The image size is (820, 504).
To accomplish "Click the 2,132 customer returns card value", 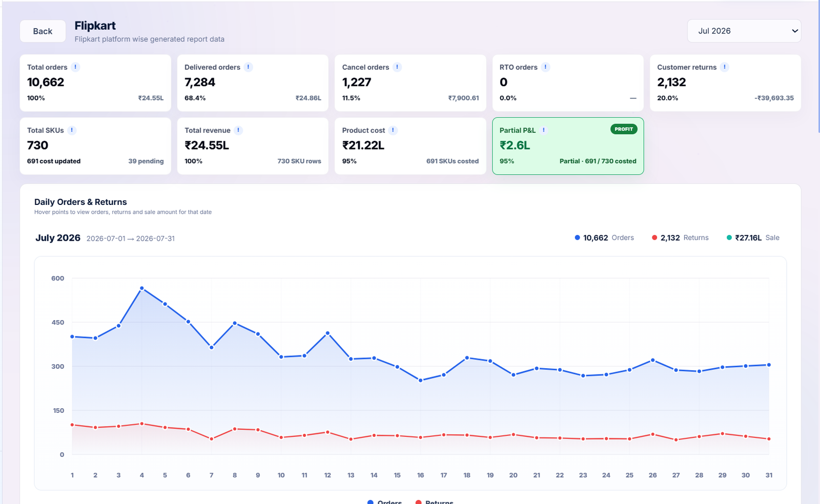I will [671, 82].
